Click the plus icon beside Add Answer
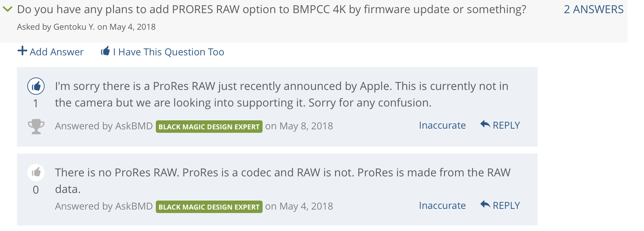The height and width of the screenshot is (231, 644). (22, 51)
